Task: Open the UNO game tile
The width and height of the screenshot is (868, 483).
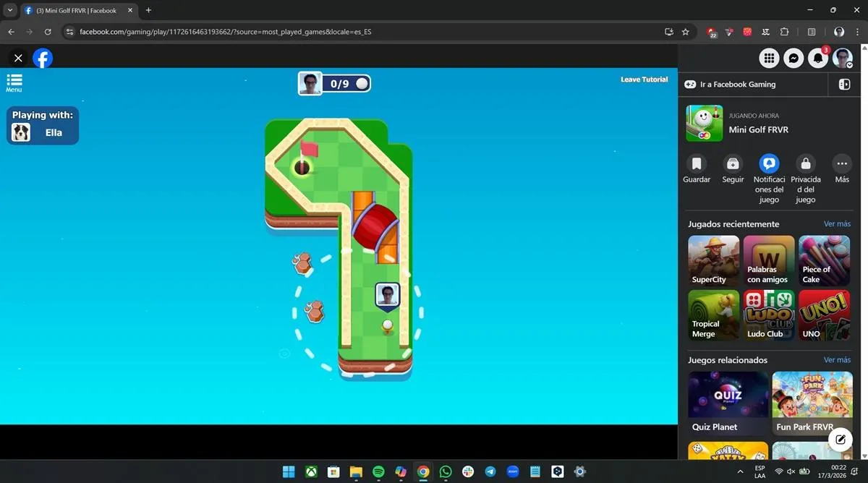Action: point(824,315)
